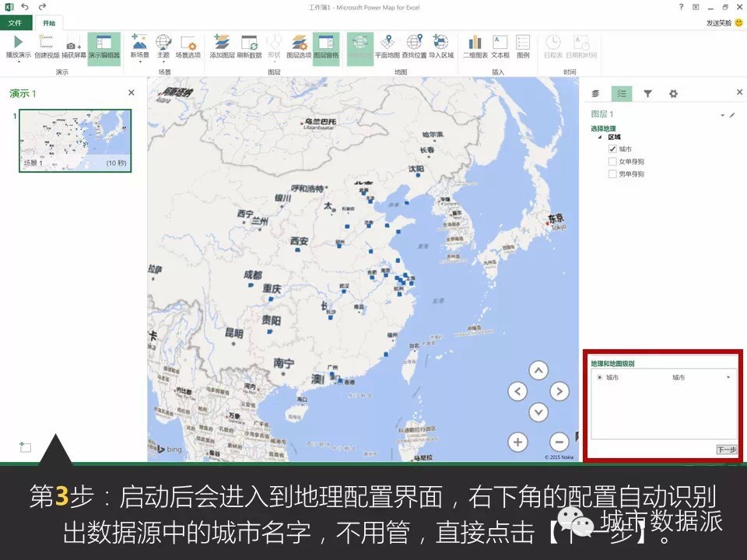The image size is (747, 560).
Task: Close the right layer pane
Action: [739, 92]
